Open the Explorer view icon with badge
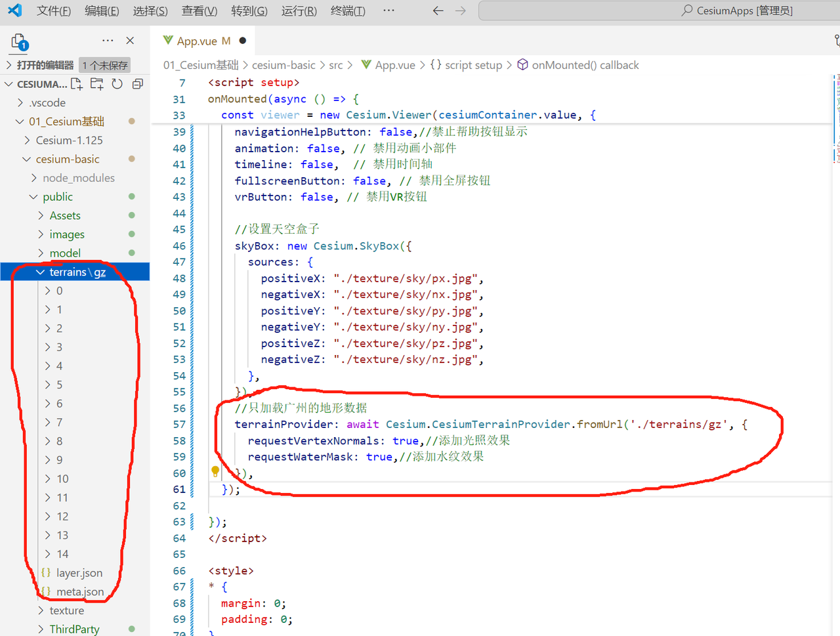840x636 pixels. tap(19, 42)
